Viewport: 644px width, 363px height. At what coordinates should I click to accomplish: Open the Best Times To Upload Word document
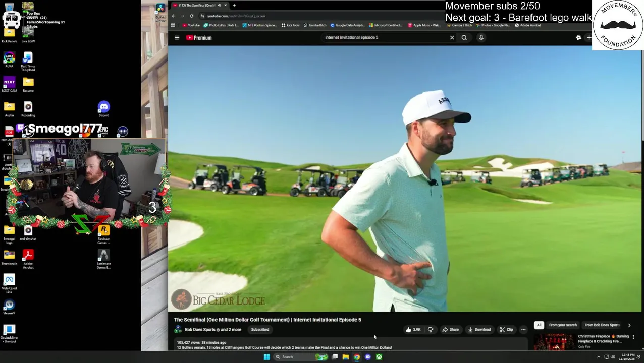click(28, 62)
